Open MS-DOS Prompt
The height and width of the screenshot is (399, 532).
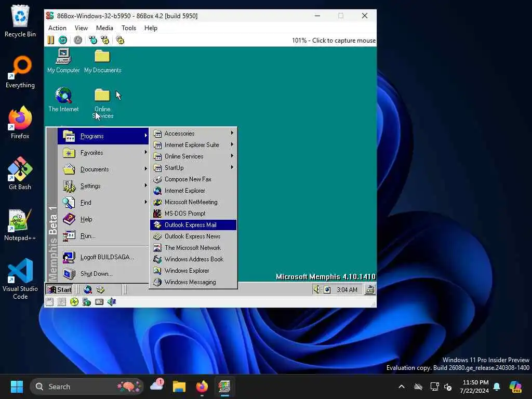193,214
